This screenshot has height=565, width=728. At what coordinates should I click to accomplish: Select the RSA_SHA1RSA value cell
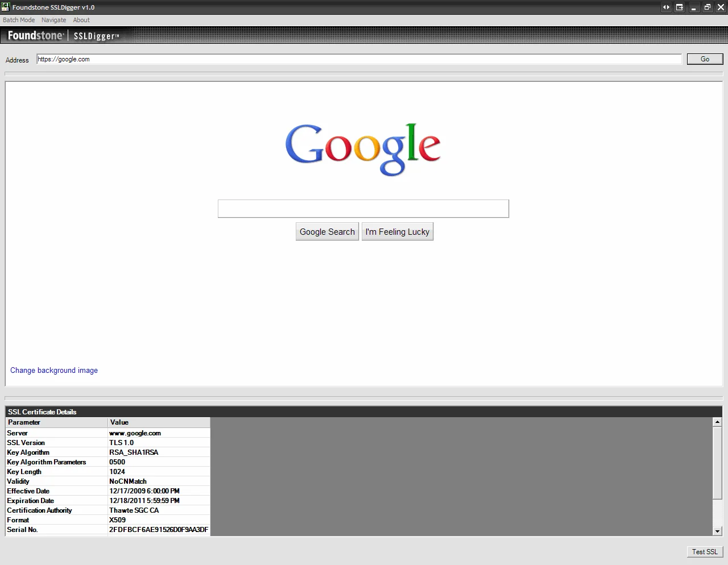(159, 452)
